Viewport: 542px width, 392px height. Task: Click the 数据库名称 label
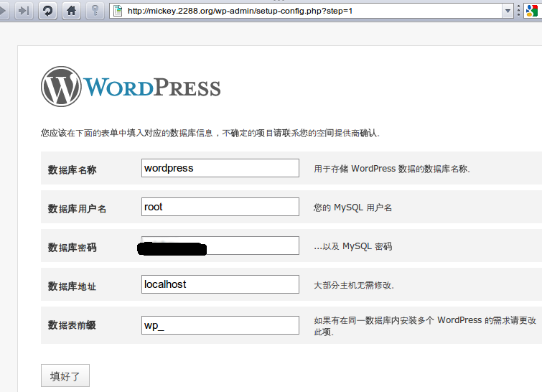click(72, 169)
